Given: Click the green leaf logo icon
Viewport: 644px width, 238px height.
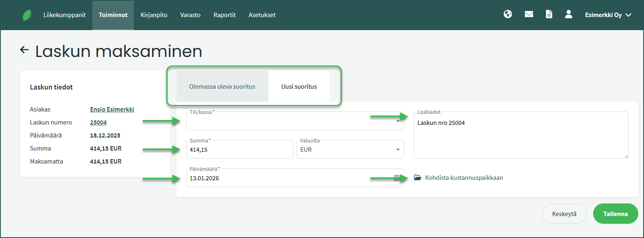Looking at the screenshot, I should (x=27, y=15).
